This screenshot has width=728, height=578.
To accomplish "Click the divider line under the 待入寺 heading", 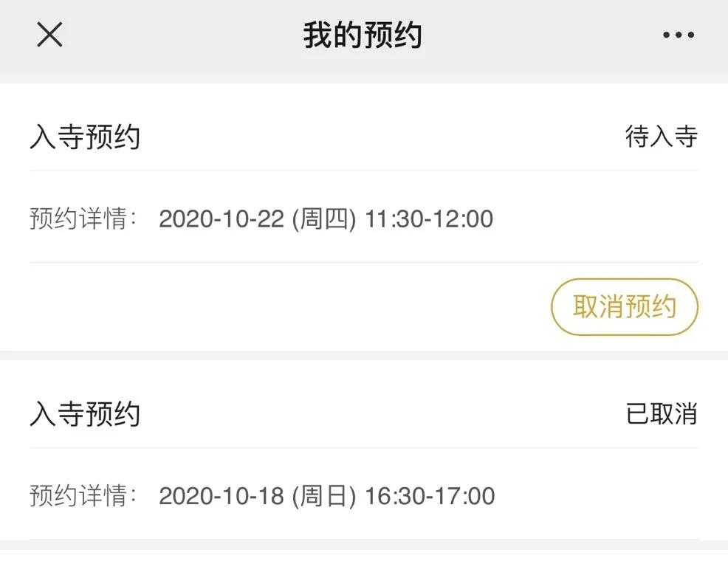I will click(364, 171).
